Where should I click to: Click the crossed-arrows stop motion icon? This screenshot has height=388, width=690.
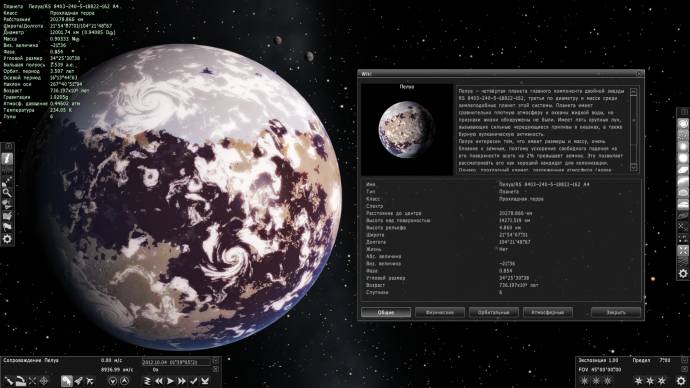(x=32, y=381)
